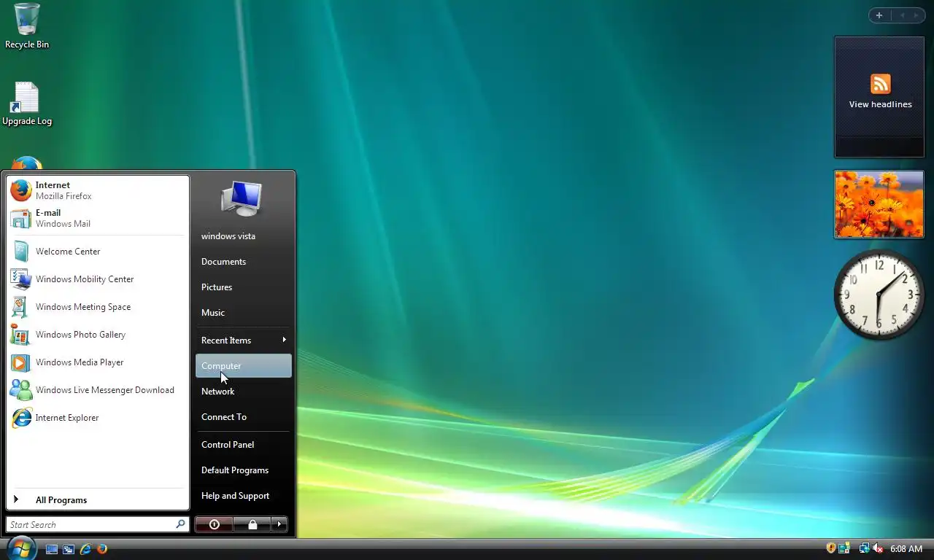
Task: Click the 6:08 AM taskbar clock
Action: tap(906, 548)
